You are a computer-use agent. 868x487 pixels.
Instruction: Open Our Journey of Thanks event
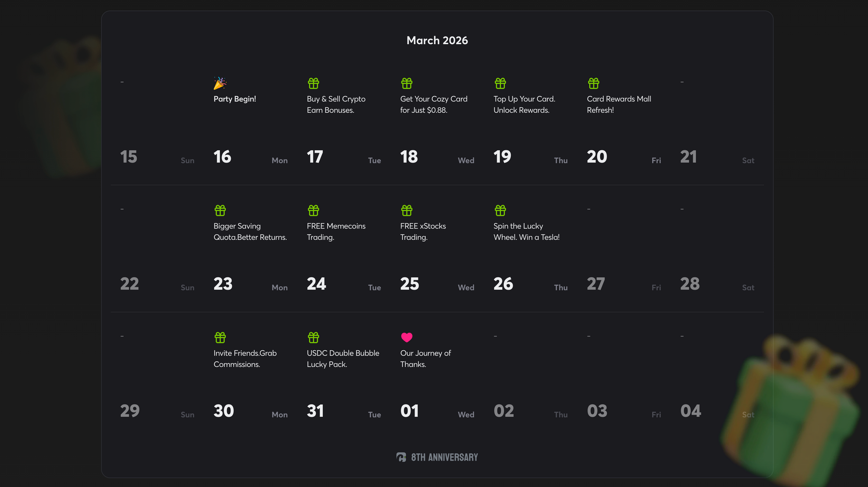tap(425, 359)
